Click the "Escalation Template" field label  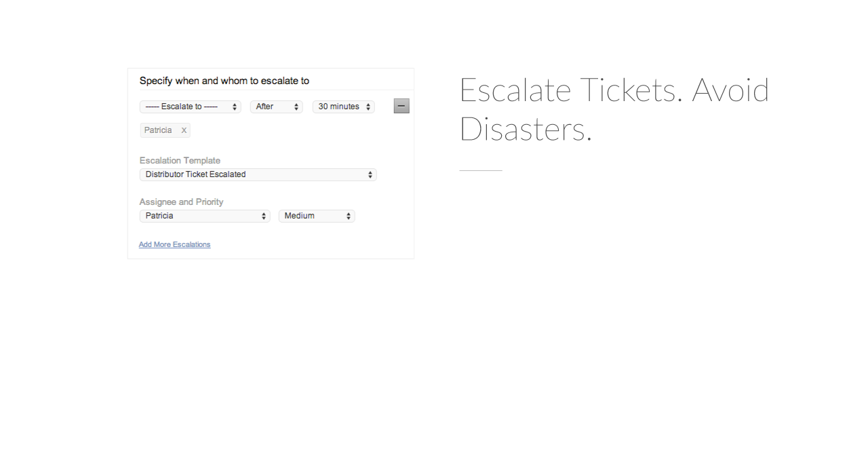(180, 161)
